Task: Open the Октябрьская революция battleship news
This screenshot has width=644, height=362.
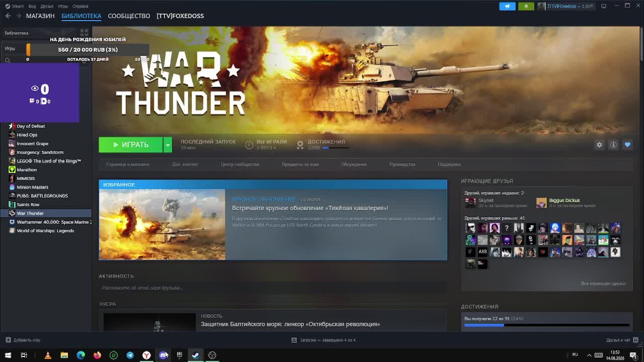Action: (290, 324)
